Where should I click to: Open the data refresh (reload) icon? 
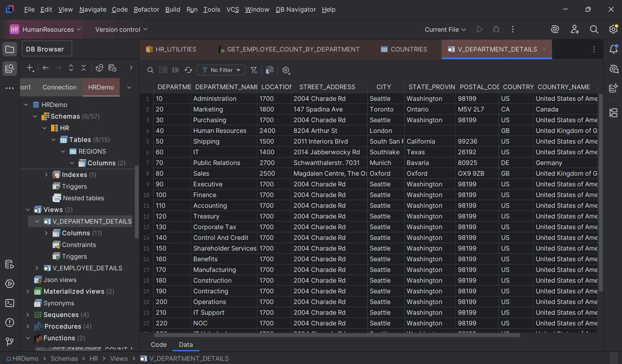coord(188,70)
